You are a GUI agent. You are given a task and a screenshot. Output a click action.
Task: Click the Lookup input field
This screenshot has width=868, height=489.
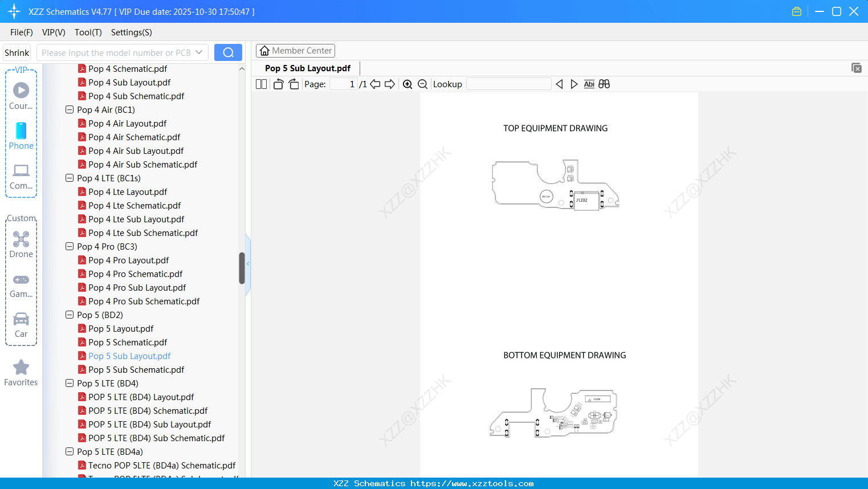508,84
